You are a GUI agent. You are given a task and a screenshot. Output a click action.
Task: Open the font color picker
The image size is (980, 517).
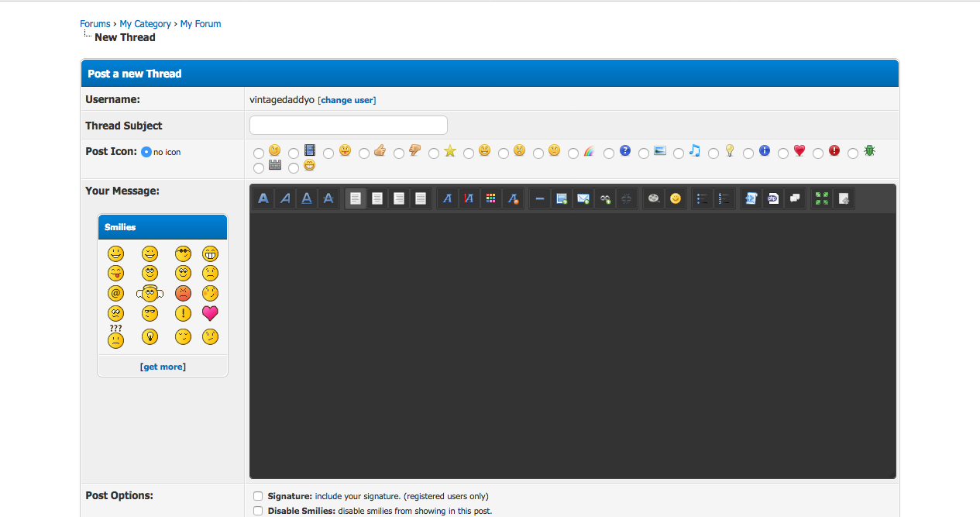(x=490, y=198)
